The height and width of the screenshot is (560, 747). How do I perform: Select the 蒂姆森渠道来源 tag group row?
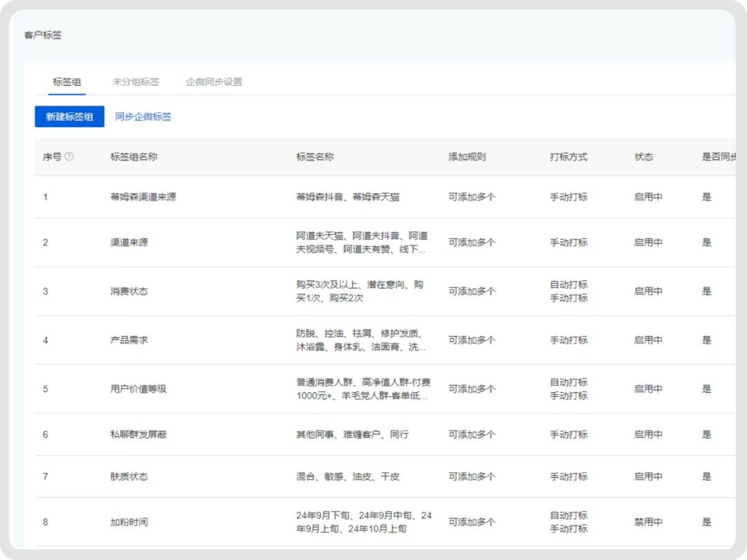143,197
